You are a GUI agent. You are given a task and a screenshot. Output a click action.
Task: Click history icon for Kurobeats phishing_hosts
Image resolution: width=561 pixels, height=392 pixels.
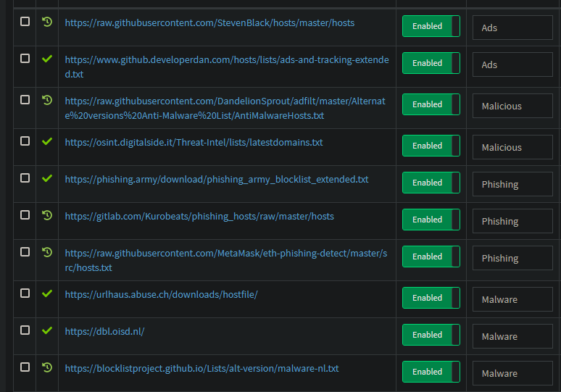pyautogui.click(x=47, y=215)
